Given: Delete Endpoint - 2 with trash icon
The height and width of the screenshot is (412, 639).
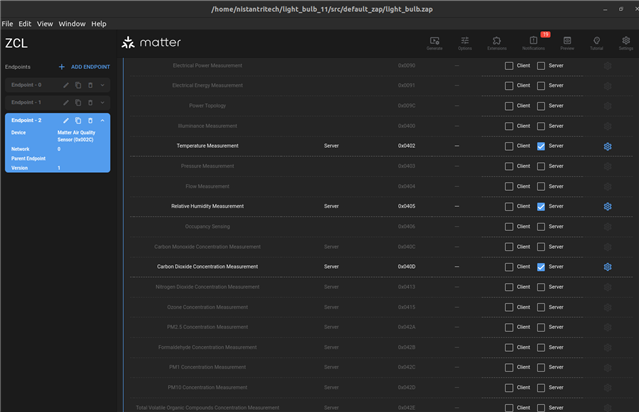Looking at the screenshot, I should point(90,121).
